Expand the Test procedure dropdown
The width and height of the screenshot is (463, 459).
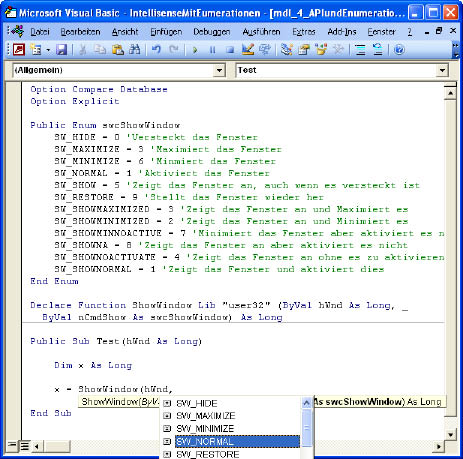[x=442, y=71]
